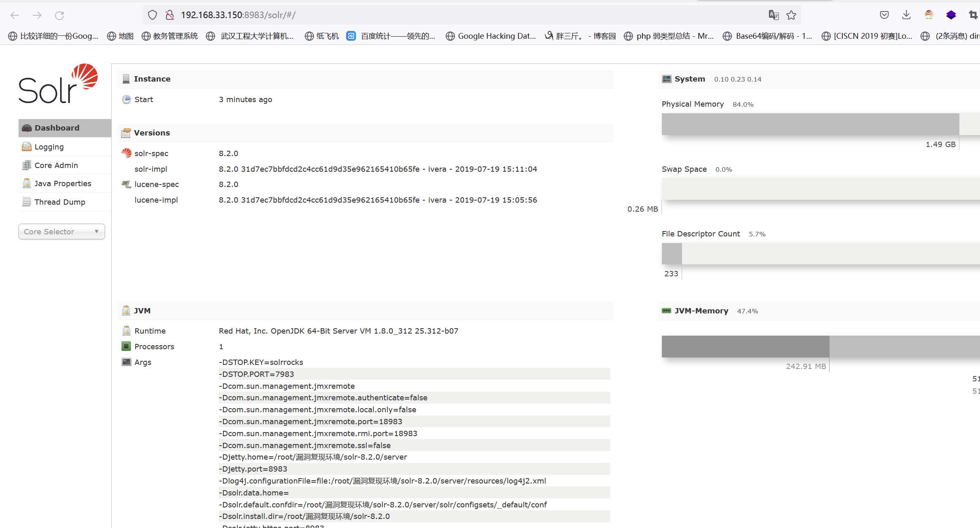980x528 pixels.
Task: Click the browser address bar URL
Action: [238, 15]
